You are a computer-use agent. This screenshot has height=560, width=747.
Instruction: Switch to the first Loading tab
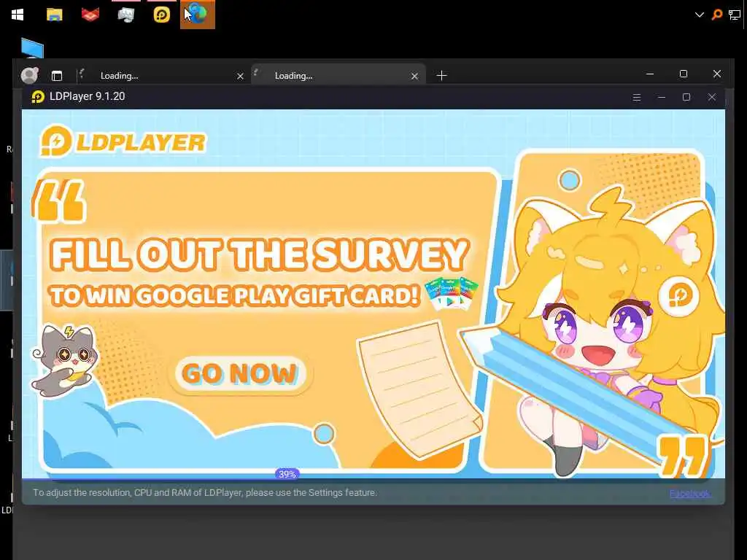tap(162, 76)
